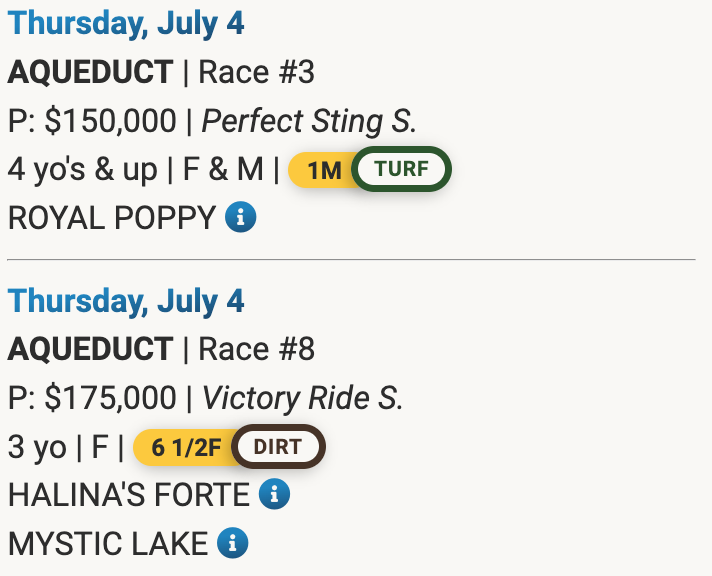Screen dimensions: 712x576
Task: Click the brown DIRT surface badge
Action: 278,446
